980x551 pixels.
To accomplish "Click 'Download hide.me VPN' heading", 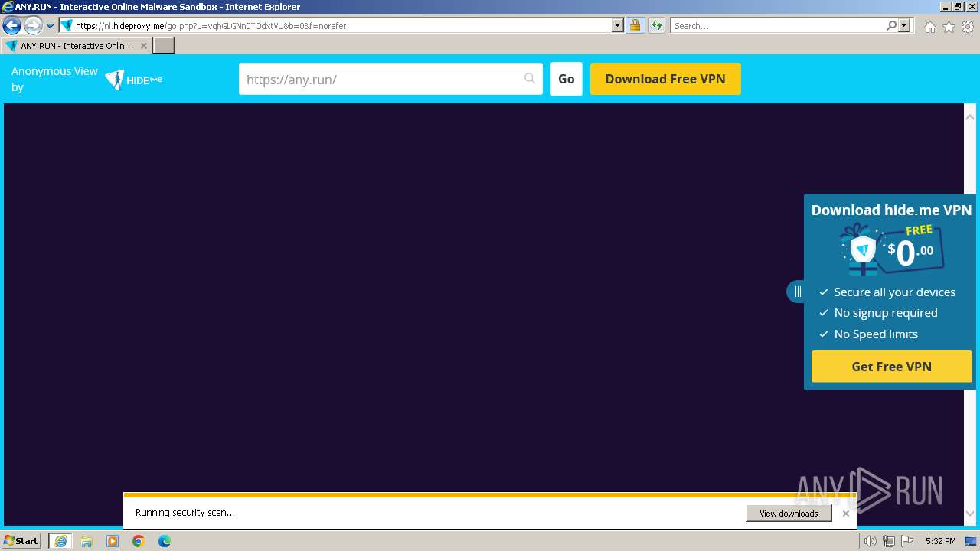I will coord(891,210).
